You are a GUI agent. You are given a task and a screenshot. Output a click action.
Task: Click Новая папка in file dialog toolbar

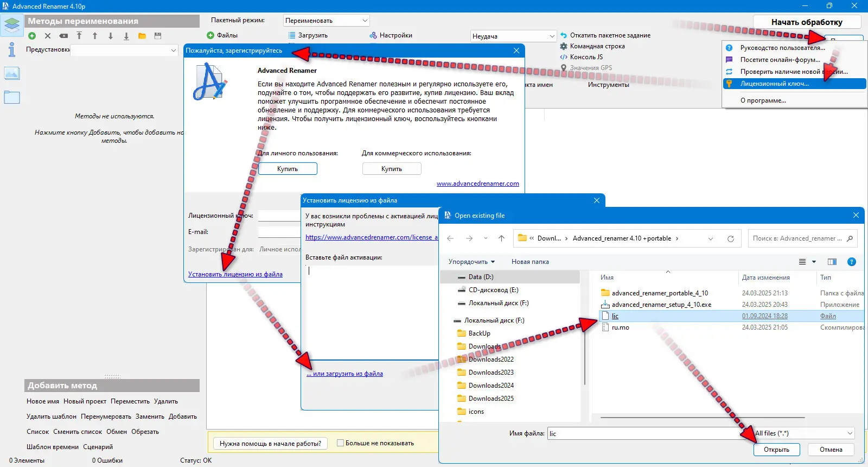point(530,262)
